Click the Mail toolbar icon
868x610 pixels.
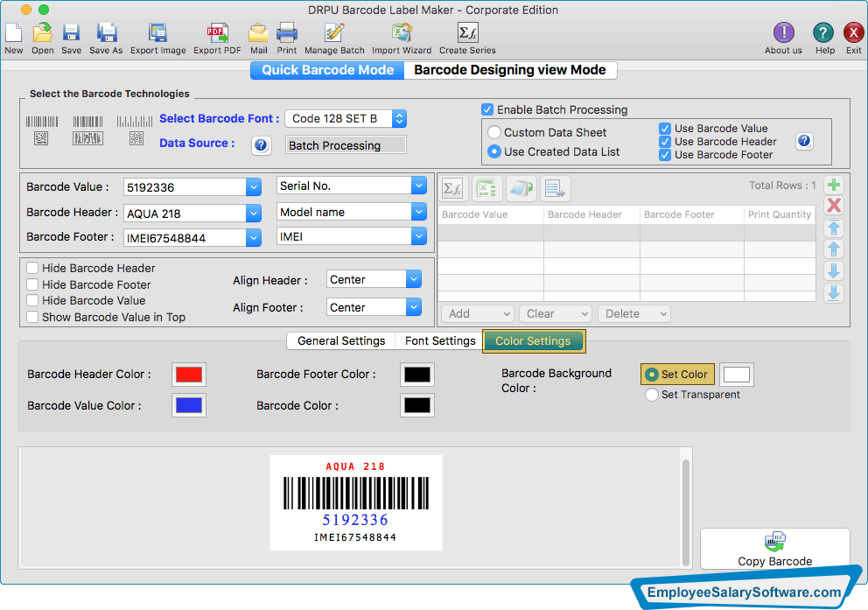(x=258, y=33)
